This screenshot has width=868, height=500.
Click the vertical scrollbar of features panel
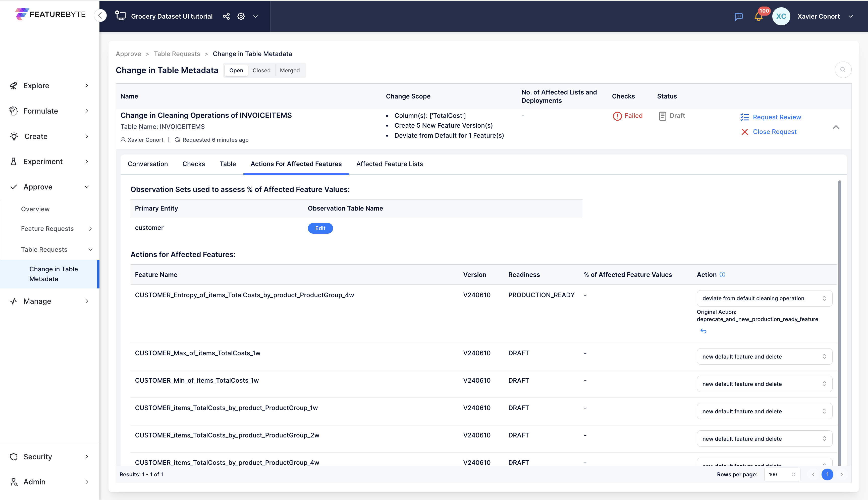point(840,323)
